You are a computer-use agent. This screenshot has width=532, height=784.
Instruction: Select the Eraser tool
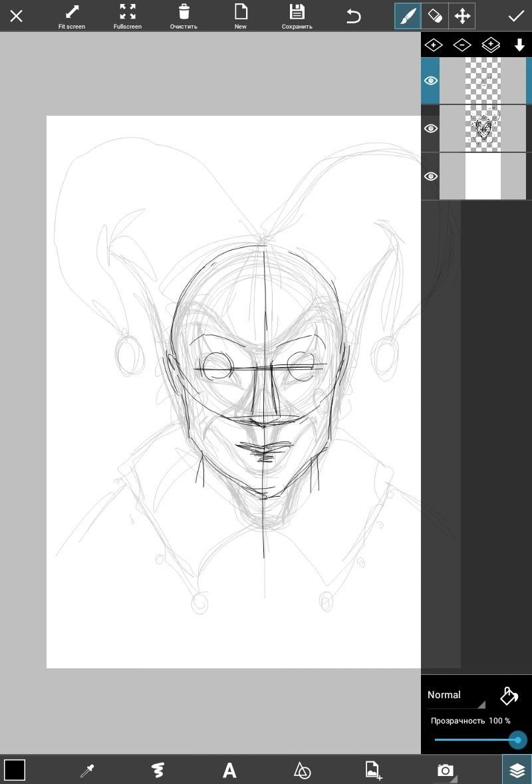[435, 16]
